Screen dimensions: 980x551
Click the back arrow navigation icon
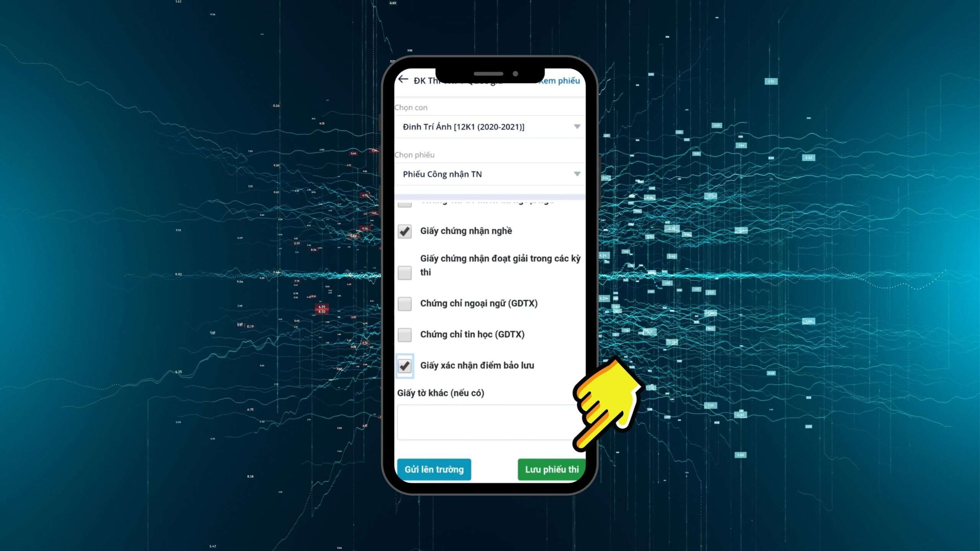click(402, 80)
